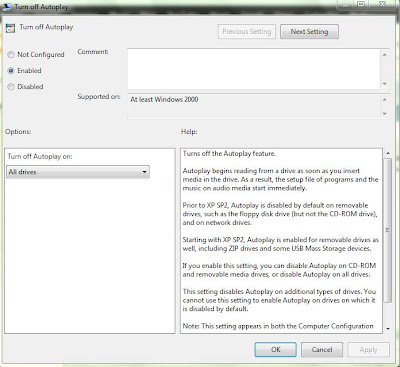Click the 'Supported on:' label

pyautogui.click(x=99, y=97)
